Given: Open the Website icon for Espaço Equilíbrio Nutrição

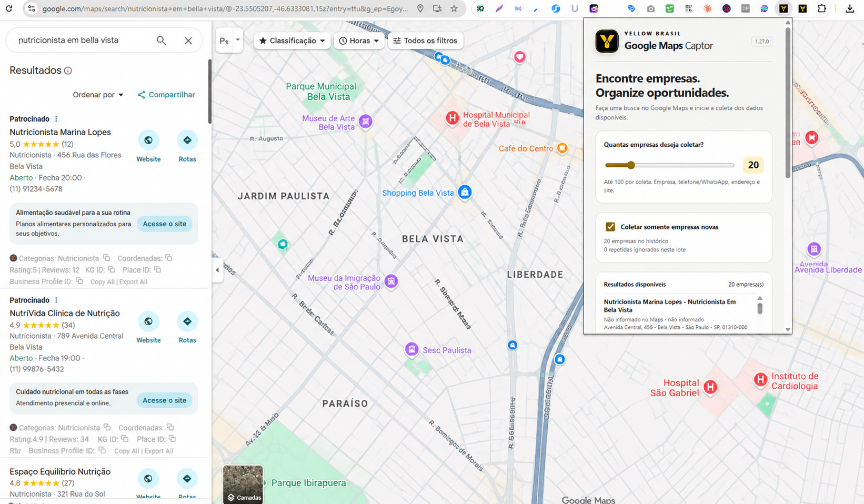Looking at the screenshot, I should [148, 479].
